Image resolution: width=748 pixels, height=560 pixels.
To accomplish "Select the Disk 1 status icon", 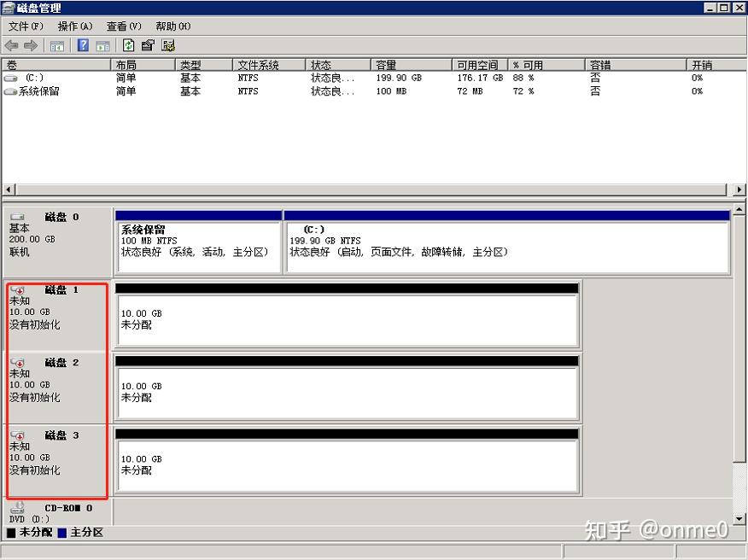I will point(19,289).
